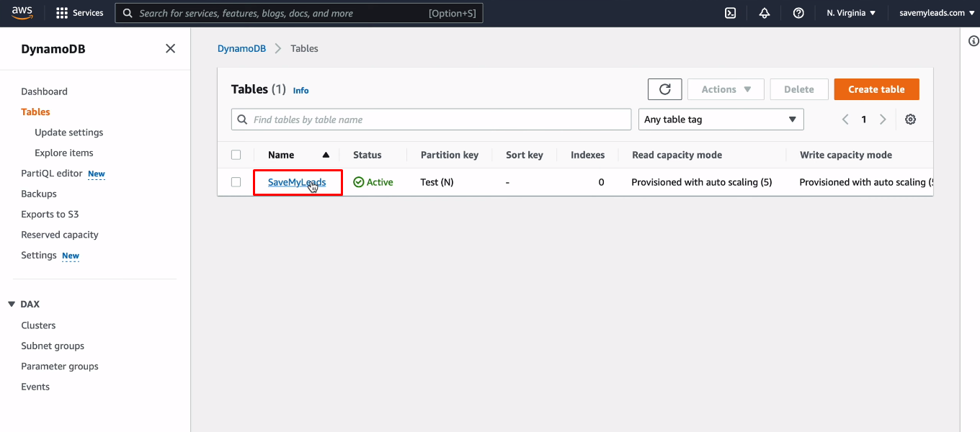Select the SaveMyLeads table checkbox

pyautogui.click(x=236, y=182)
